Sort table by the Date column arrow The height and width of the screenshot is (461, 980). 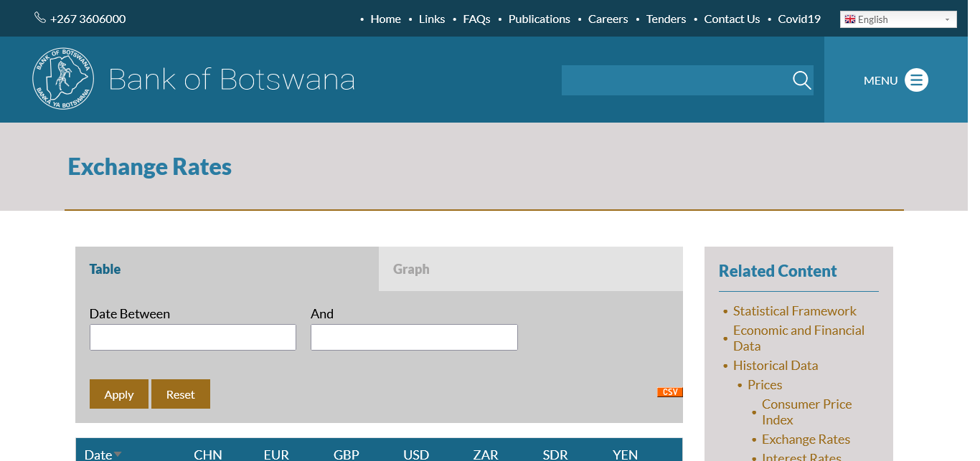[118, 454]
